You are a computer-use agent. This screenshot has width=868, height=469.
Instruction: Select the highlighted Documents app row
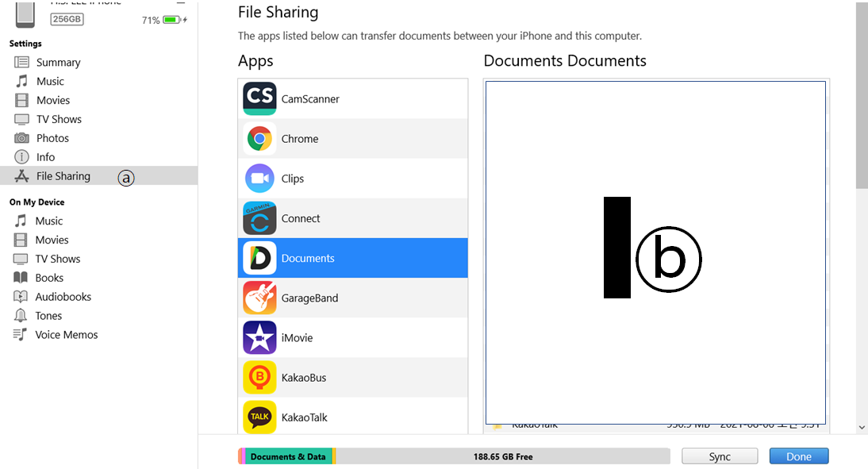pos(352,258)
